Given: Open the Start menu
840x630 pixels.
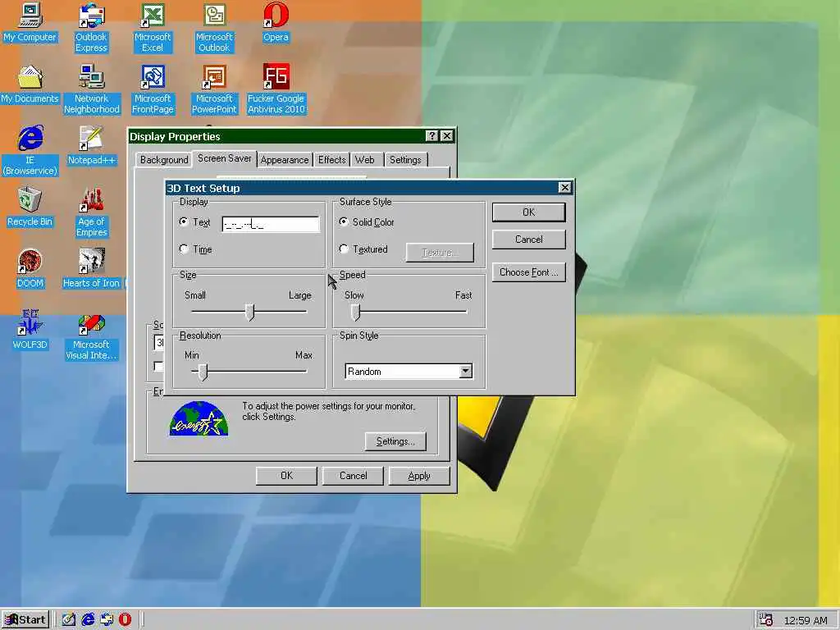Looking at the screenshot, I should [x=25, y=620].
